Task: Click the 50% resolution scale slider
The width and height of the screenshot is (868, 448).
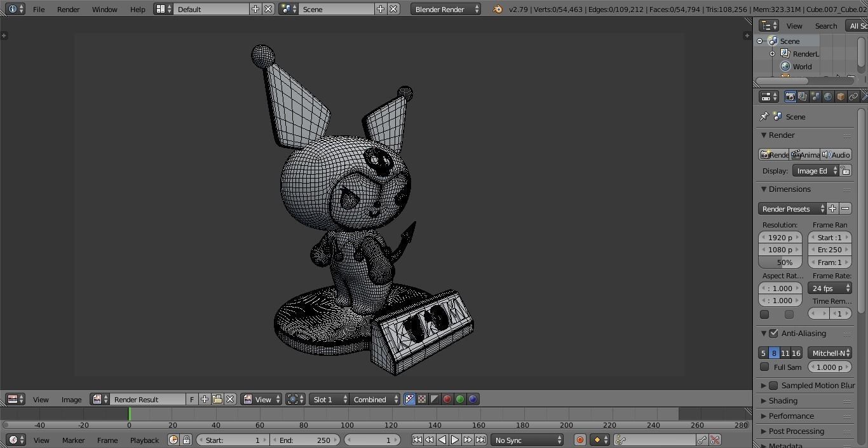Action: pyautogui.click(x=780, y=262)
